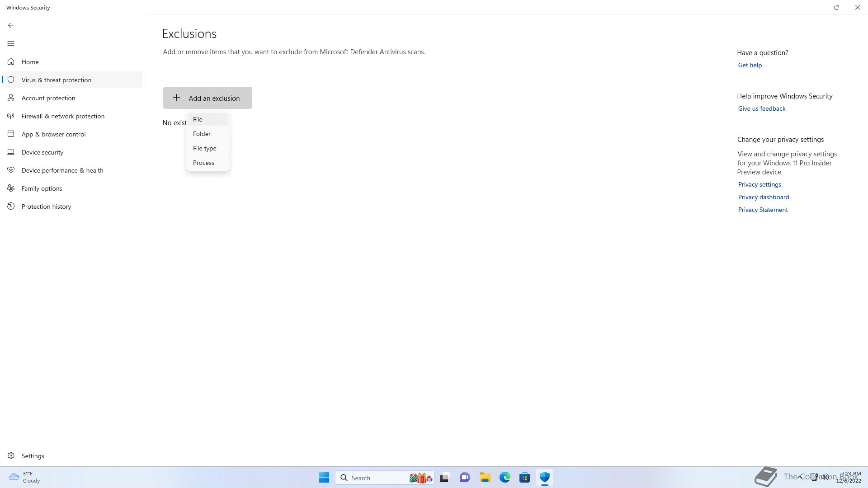
Task: Open Firewall & network protection
Action: point(72,116)
